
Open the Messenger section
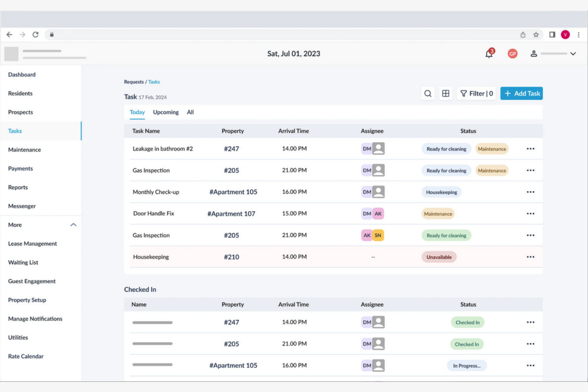coord(22,206)
